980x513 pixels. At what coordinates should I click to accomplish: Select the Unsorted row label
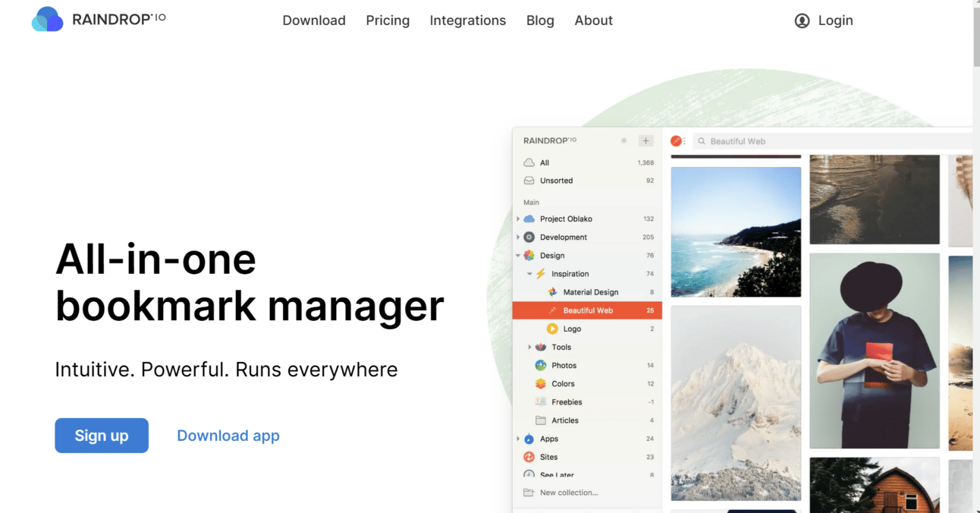pos(556,181)
